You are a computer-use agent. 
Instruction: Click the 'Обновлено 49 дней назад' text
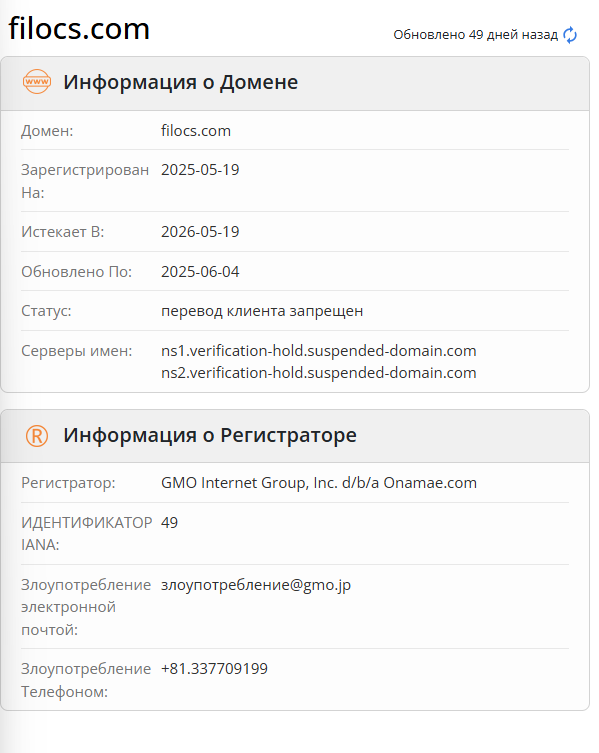(x=476, y=35)
